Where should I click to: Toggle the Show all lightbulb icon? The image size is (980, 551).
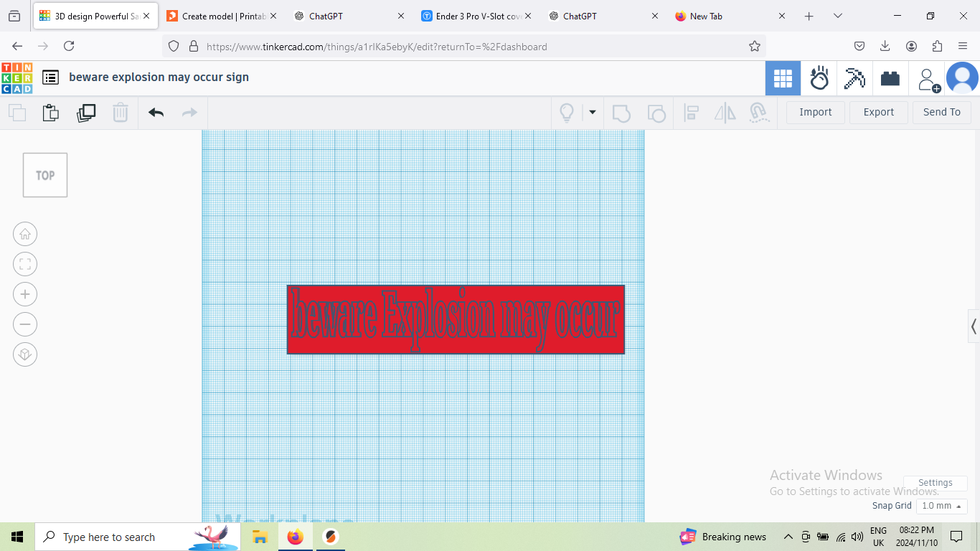[567, 113]
